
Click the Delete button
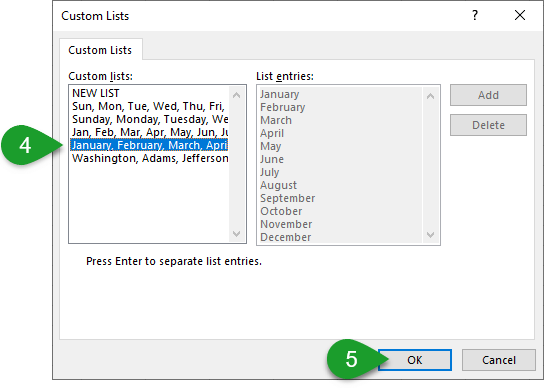(488, 125)
